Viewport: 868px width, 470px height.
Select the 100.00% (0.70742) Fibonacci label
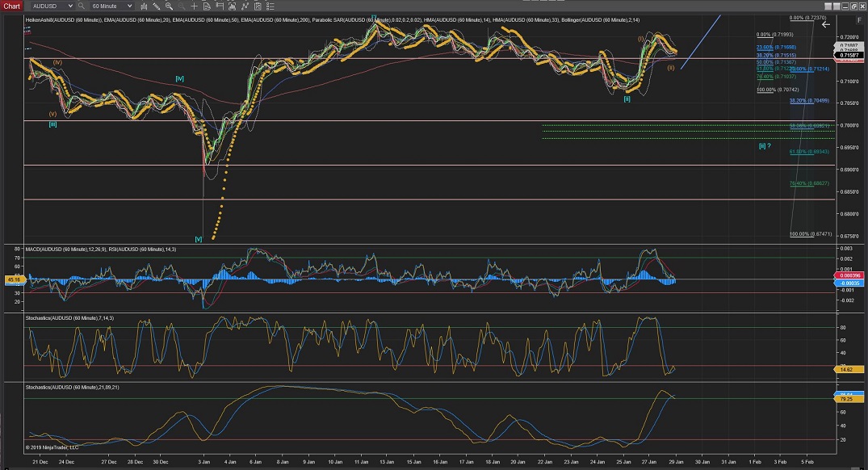pyautogui.click(x=778, y=90)
